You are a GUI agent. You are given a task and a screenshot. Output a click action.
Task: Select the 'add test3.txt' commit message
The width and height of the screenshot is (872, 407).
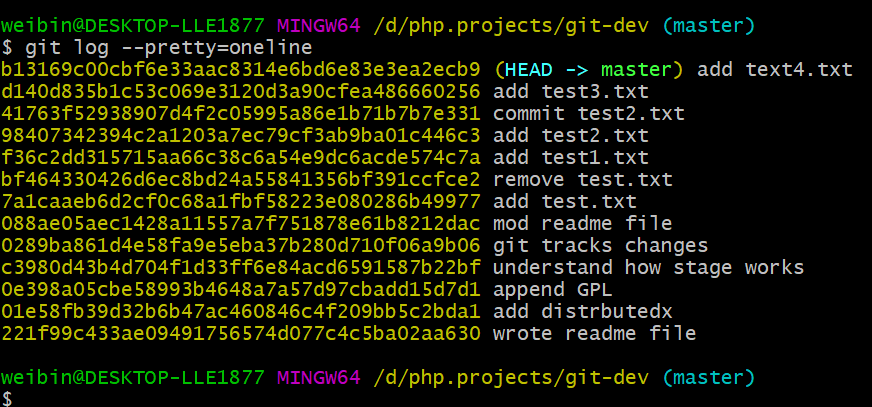(x=571, y=91)
